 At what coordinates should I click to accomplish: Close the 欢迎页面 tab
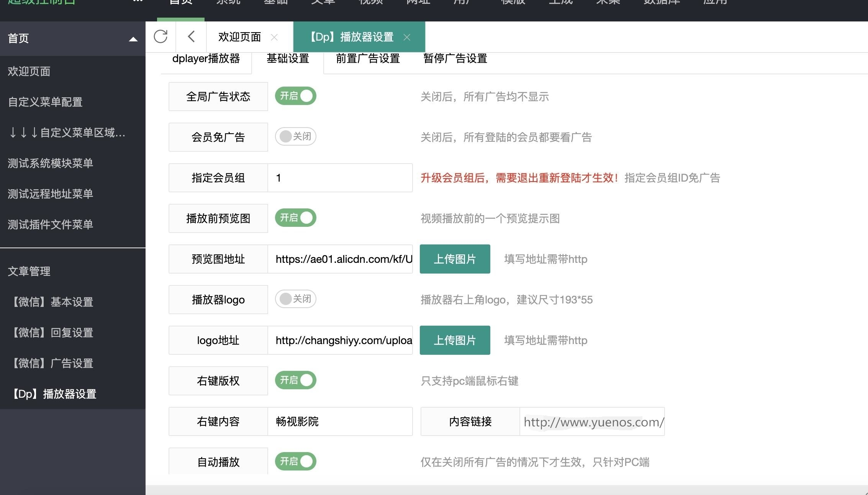(x=274, y=37)
